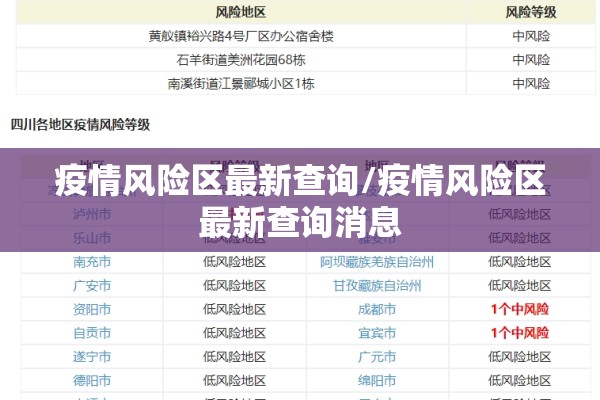Viewport: 600px width, 400px height.
Task: Click the red 1个中风险 beside 宜宾市
Action: click(x=520, y=333)
